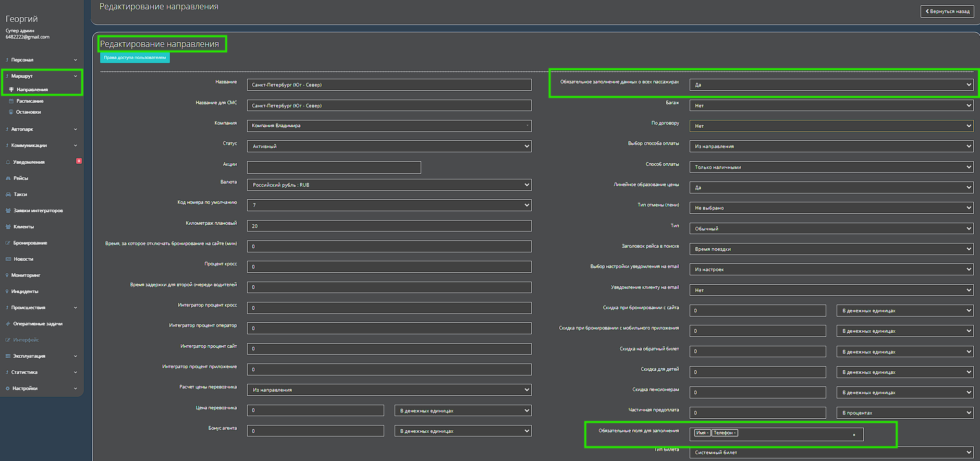
Task: Open Клиенты in the sidebar menu
Action: coord(23,227)
